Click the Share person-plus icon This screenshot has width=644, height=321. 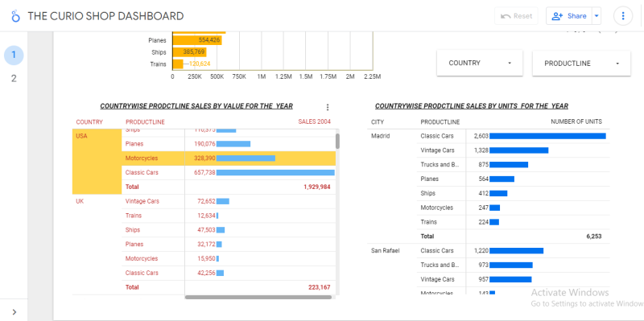point(557,16)
